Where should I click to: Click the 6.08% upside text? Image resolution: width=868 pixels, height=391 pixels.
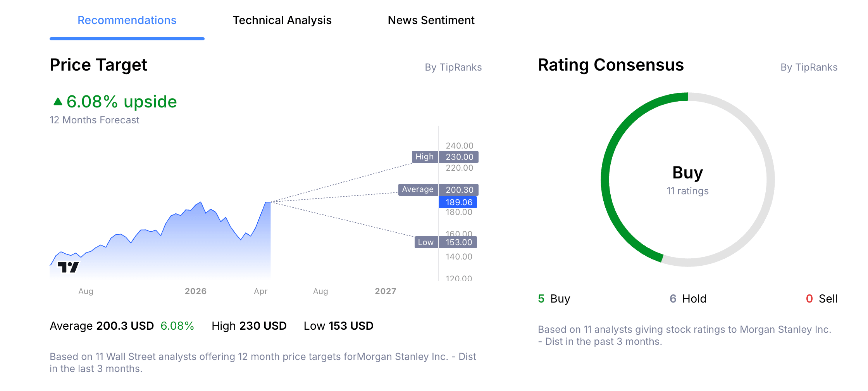[121, 102]
